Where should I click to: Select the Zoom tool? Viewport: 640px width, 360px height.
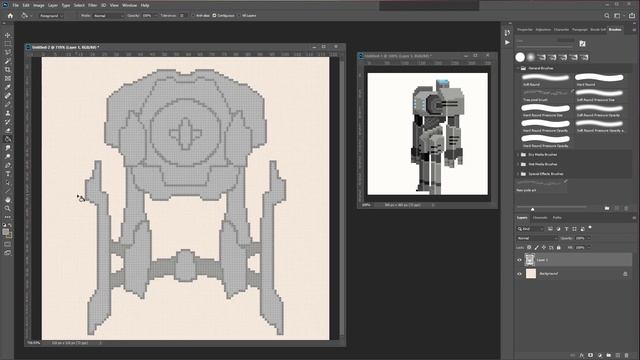[x=8, y=209]
